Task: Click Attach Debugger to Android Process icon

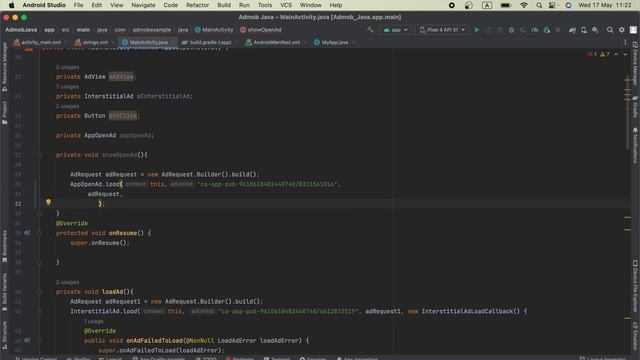Action: coord(547,30)
